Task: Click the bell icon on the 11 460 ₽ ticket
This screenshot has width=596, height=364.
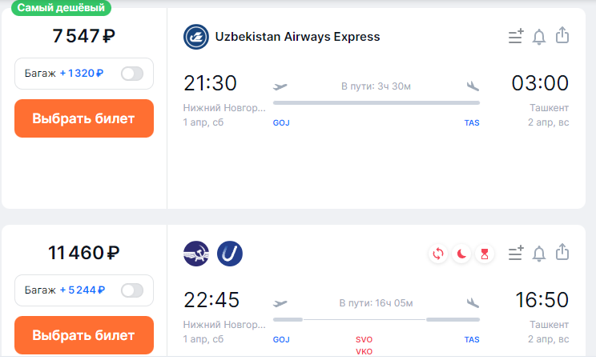Action: tap(539, 254)
